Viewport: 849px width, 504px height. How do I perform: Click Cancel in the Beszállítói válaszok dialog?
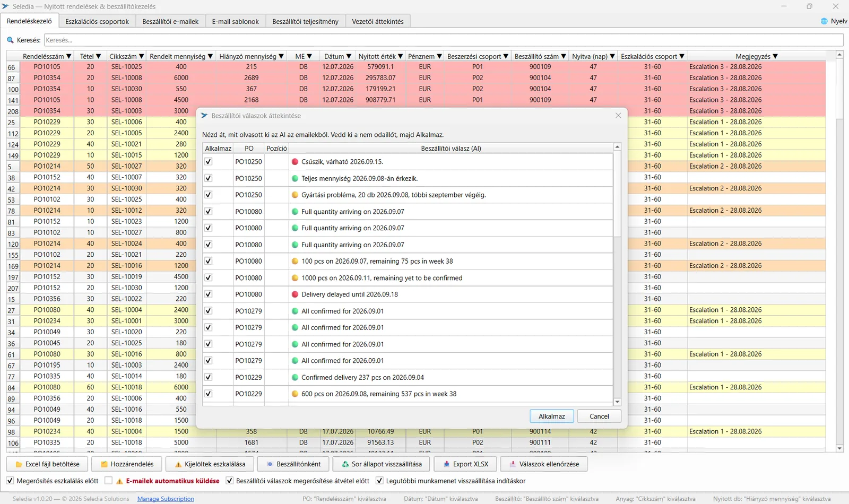coord(599,416)
